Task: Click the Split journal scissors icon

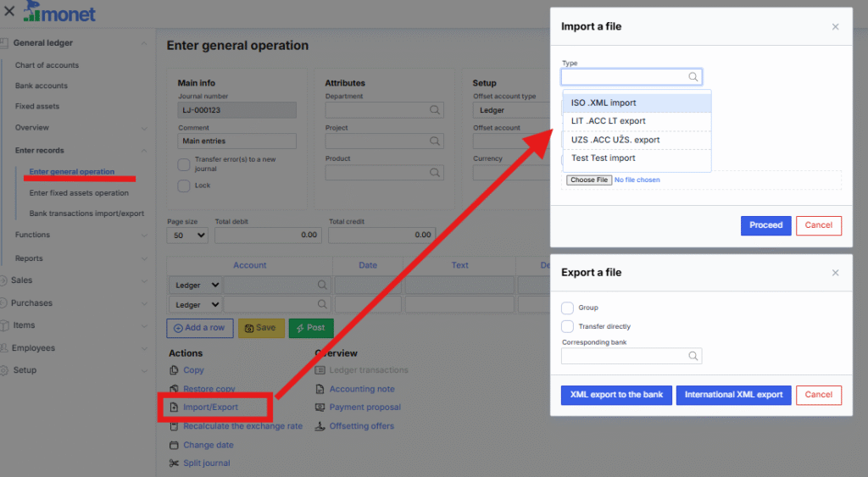Action: 175,463
